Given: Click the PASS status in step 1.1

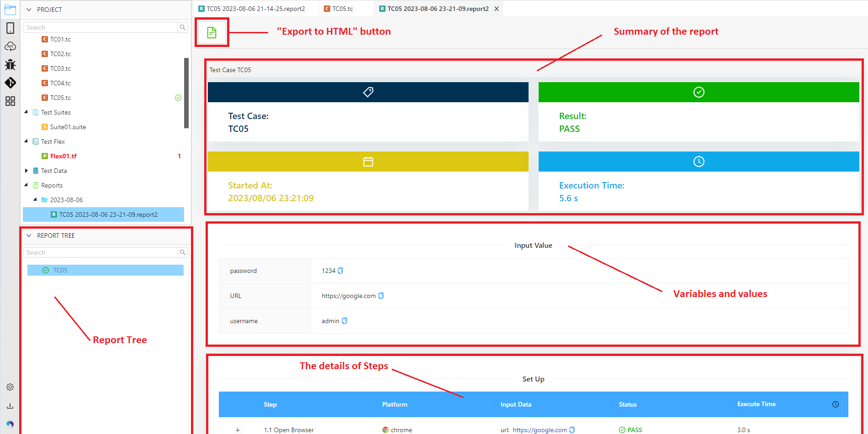Looking at the screenshot, I should coord(630,430).
